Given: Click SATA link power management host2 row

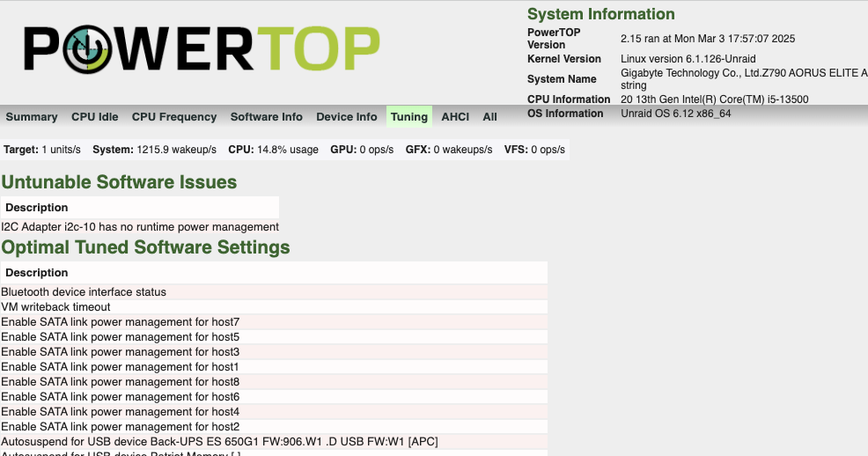Looking at the screenshot, I should [x=274, y=426].
